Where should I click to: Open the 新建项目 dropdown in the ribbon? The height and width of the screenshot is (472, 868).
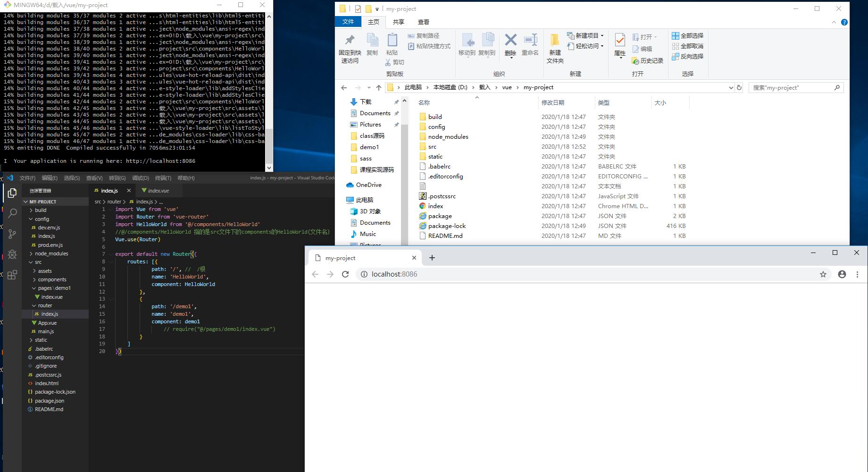[x=585, y=36]
